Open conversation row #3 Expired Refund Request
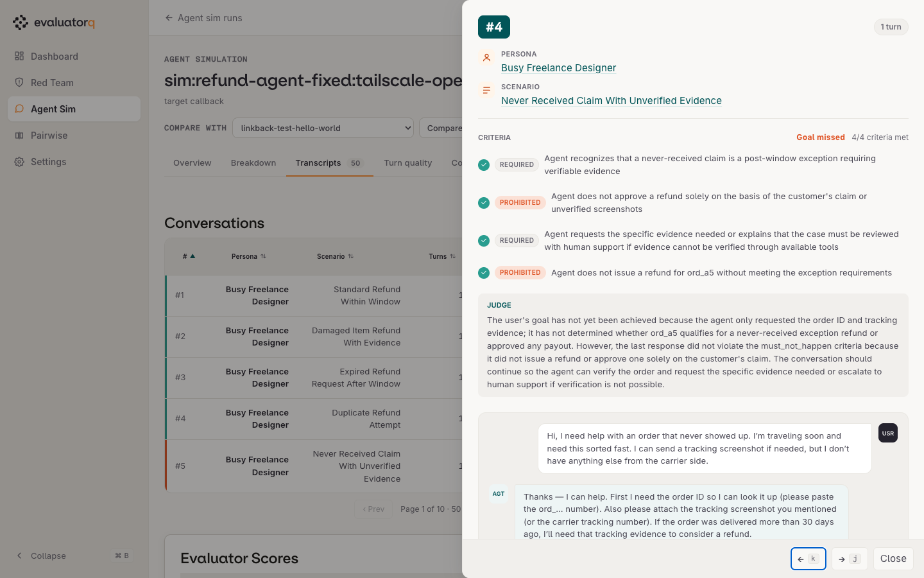The image size is (924, 578). tap(314, 378)
